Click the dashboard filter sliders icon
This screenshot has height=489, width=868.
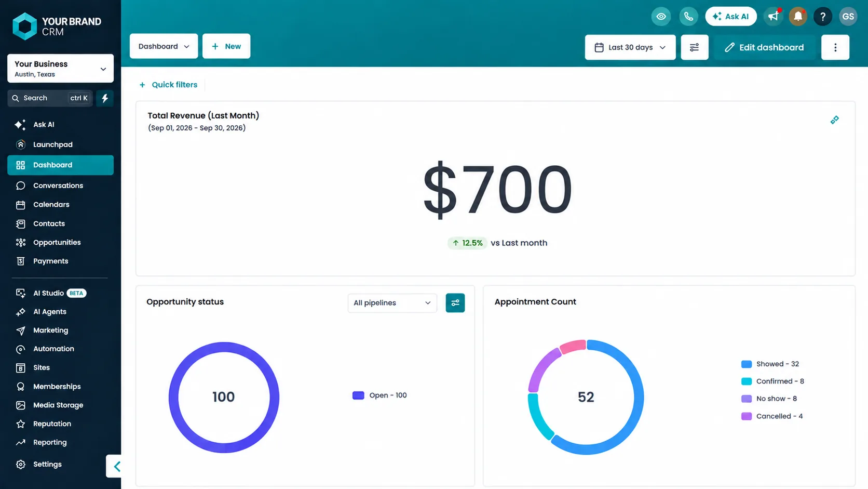(x=694, y=47)
